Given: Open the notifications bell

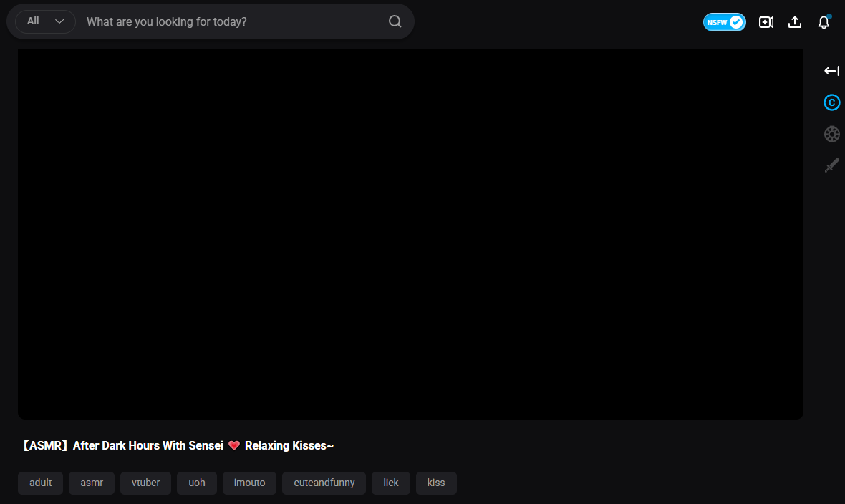Looking at the screenshot, I should pos(824,22).
